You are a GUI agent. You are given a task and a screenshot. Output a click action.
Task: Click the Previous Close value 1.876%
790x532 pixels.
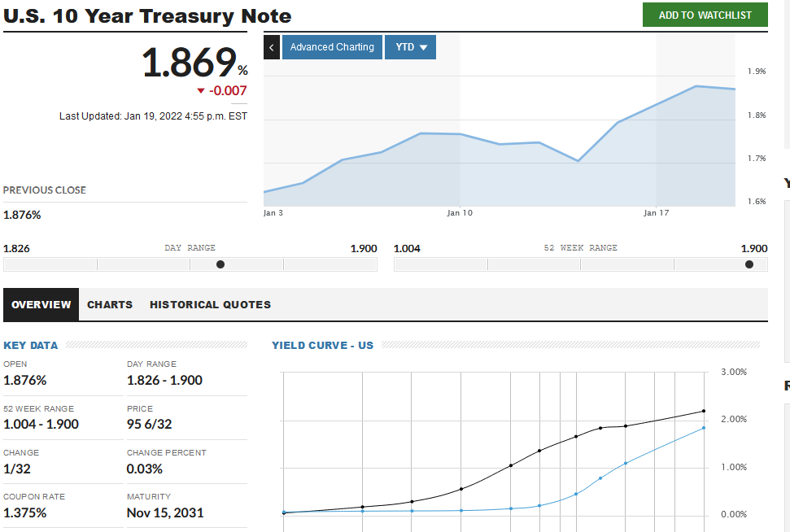point(22,215)
